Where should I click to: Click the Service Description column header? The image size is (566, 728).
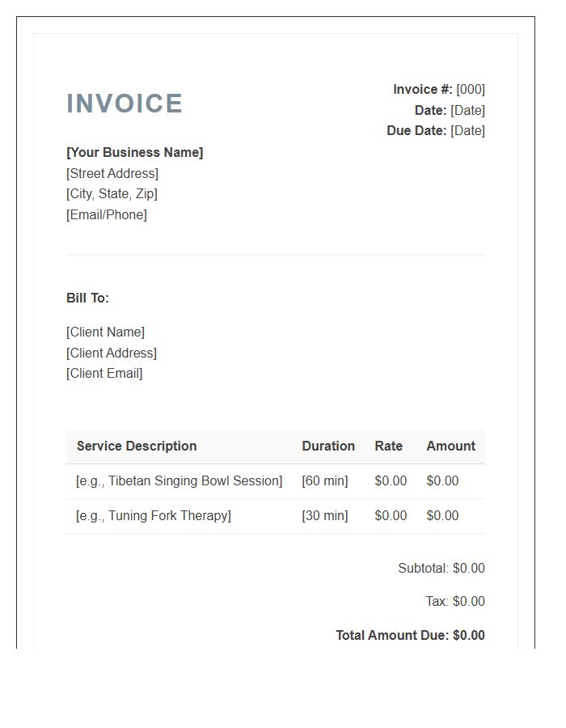pos(137,446)
